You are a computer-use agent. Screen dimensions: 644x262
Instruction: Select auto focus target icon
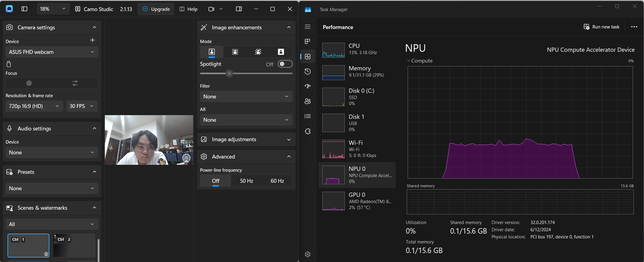29,83
